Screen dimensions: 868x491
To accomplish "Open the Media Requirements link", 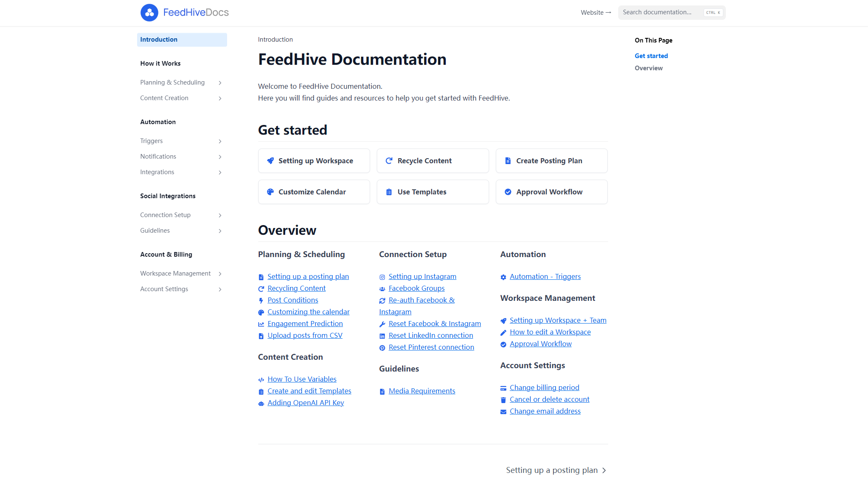I will coord(422,391).
